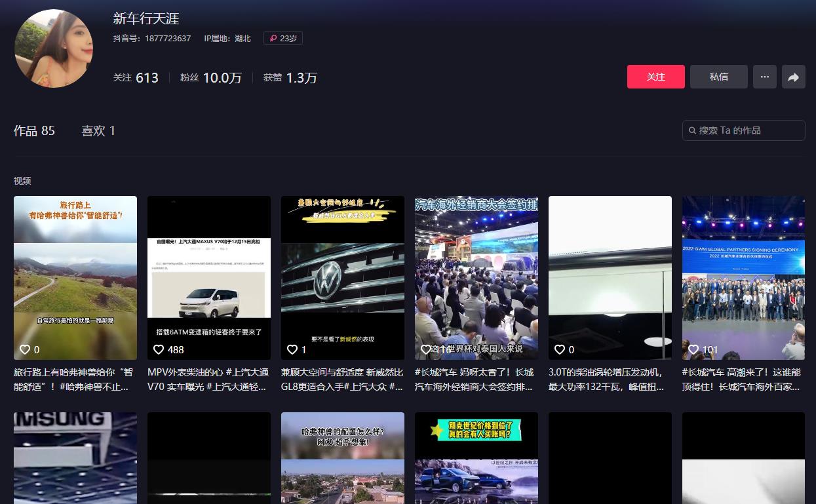Viewport: 816px width, 504px height.
Task: Click the title 旅行路上有哈弗神兽给你"智能舒适"
Action: (73, 379)
